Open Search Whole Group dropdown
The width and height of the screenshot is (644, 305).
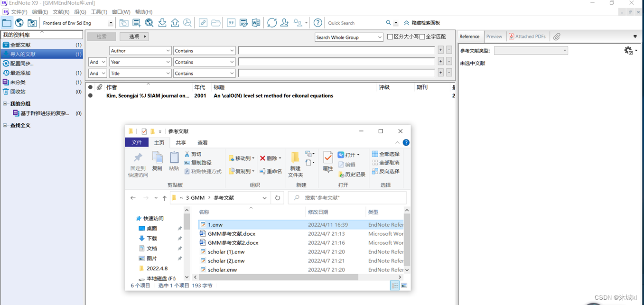pyautogui.click(x=349, y=37)
